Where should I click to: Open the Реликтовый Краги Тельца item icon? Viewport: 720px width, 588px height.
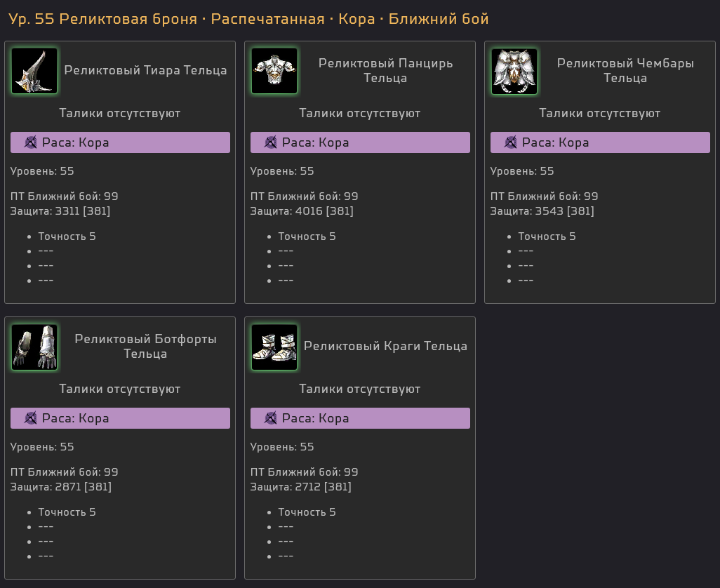[x=274, y=347]
